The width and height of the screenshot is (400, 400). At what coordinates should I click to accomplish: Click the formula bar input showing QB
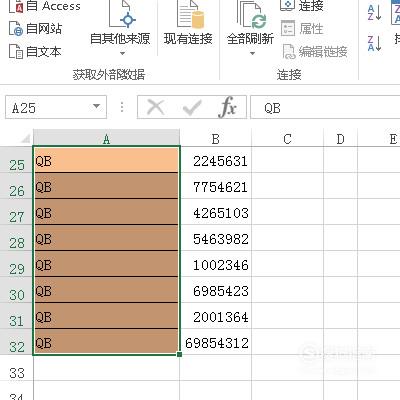tap(325, 108)
